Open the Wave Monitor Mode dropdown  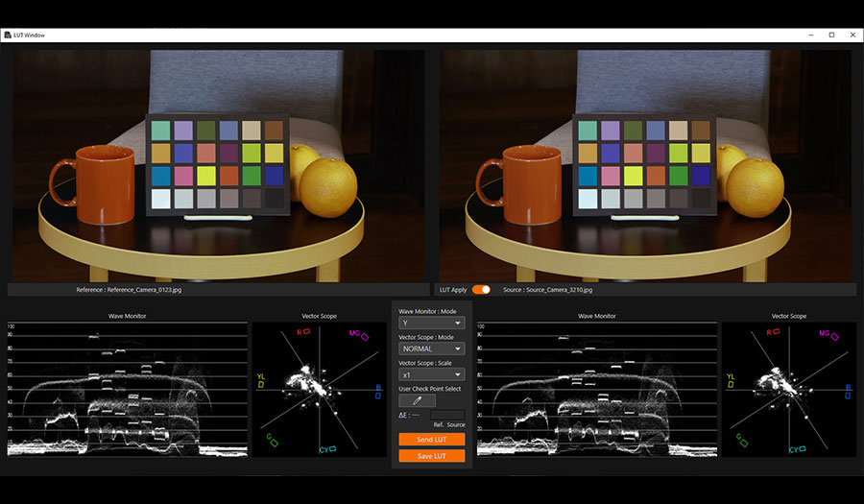point(431,323)
